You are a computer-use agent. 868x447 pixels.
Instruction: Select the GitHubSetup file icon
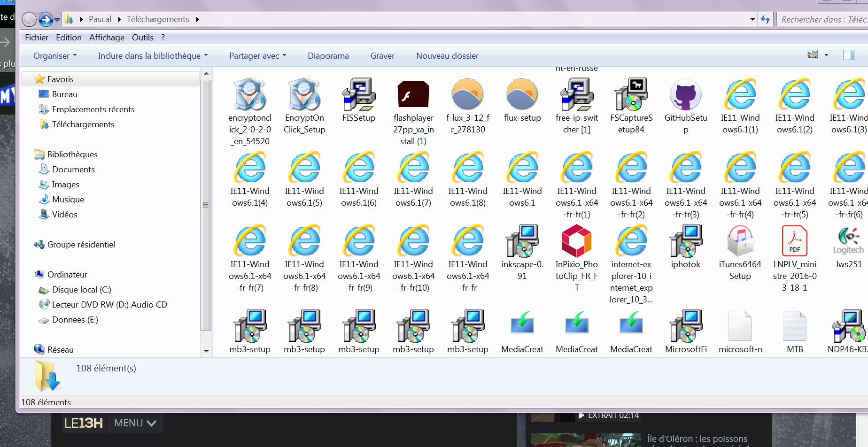pyautogui.click(x=686, y=94)
